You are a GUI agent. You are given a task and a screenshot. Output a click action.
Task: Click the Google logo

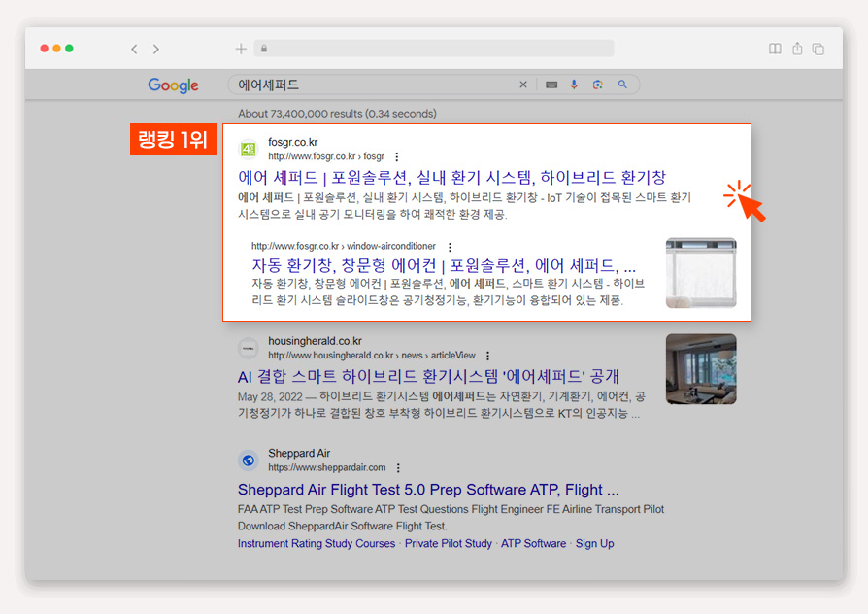173,85
